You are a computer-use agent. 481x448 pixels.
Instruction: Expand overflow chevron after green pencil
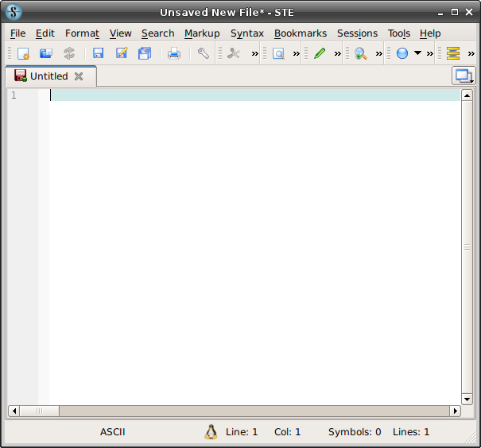coord(337,54)
